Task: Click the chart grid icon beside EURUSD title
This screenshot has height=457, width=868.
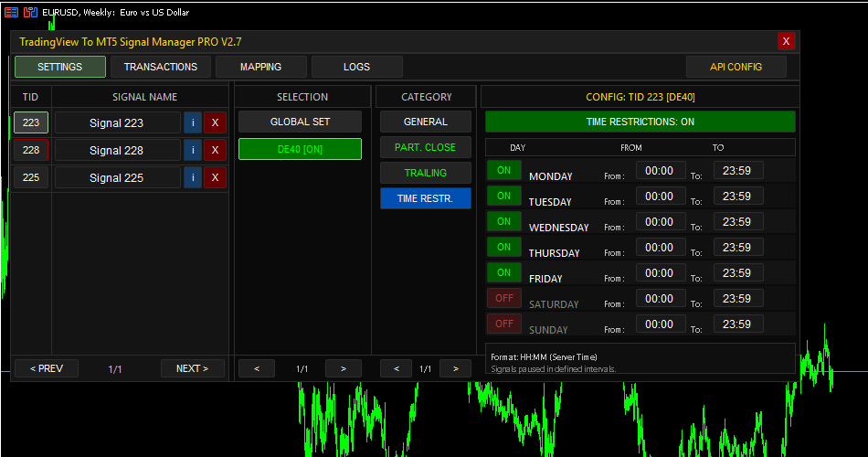Action: pos(30,12)
